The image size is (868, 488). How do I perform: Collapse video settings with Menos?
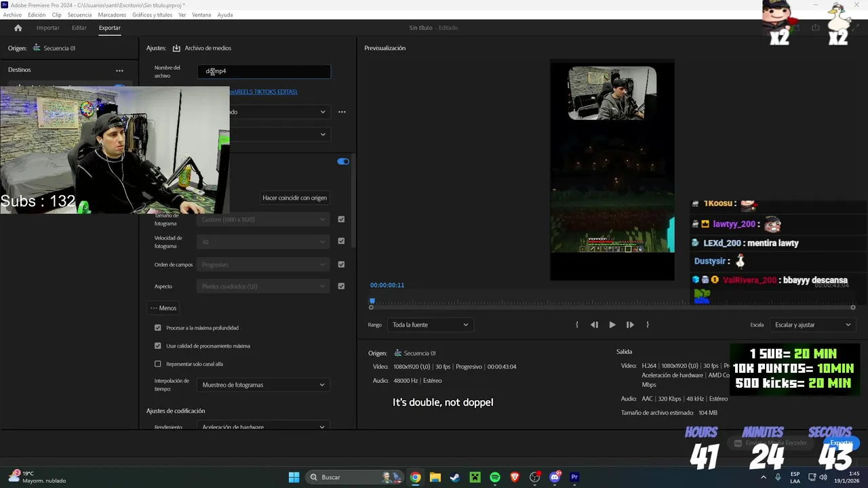[x=163, y=308]
